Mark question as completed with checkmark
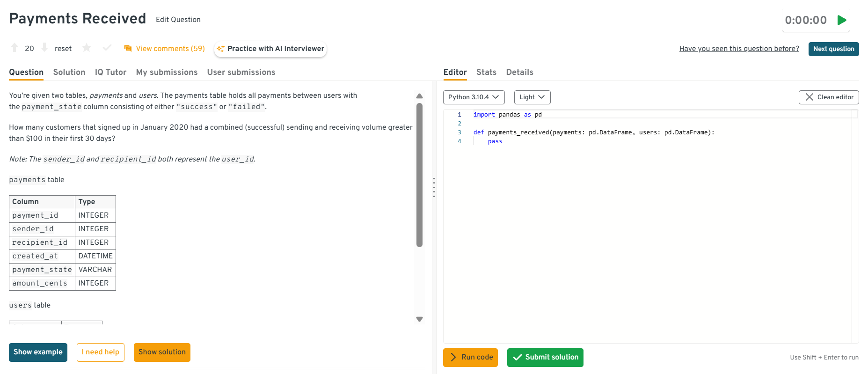 [107, 48]
